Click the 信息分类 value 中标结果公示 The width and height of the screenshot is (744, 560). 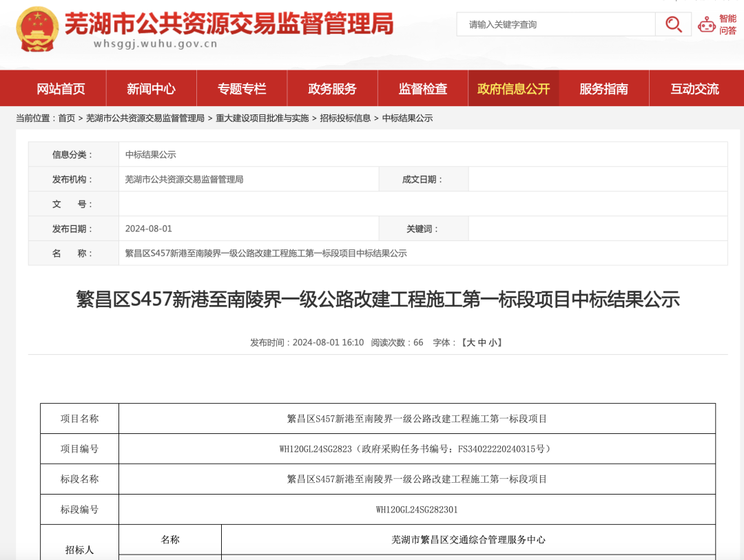tap(150, 155)
